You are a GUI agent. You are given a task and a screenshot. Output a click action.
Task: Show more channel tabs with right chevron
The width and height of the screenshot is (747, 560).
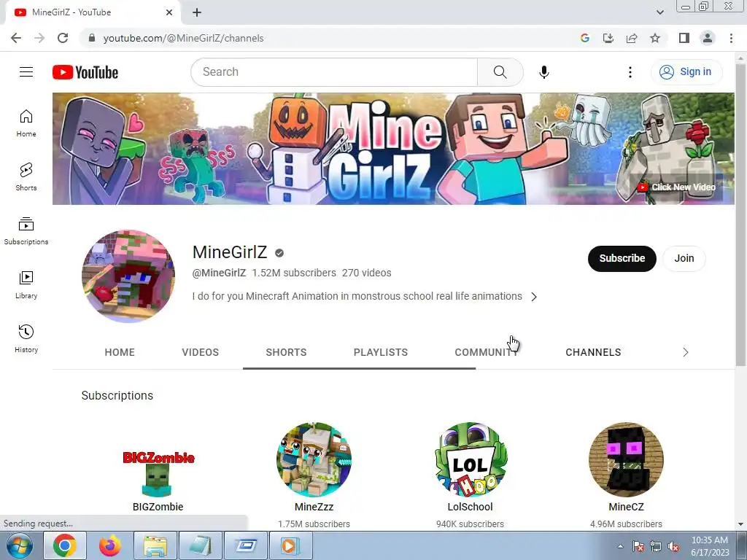click(x=686, y=352)
